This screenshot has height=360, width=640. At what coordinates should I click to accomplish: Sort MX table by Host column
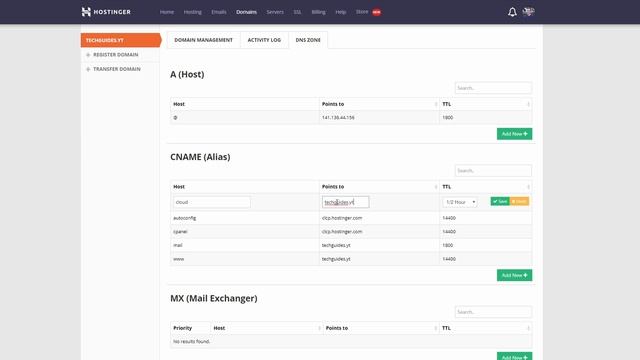point(319,328)
